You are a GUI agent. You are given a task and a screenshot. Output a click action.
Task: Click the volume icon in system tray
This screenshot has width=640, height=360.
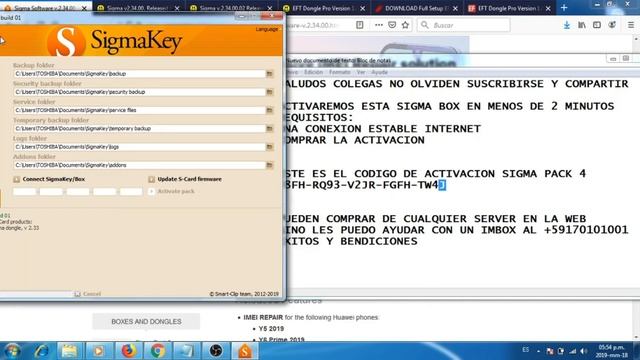point(584,351)
